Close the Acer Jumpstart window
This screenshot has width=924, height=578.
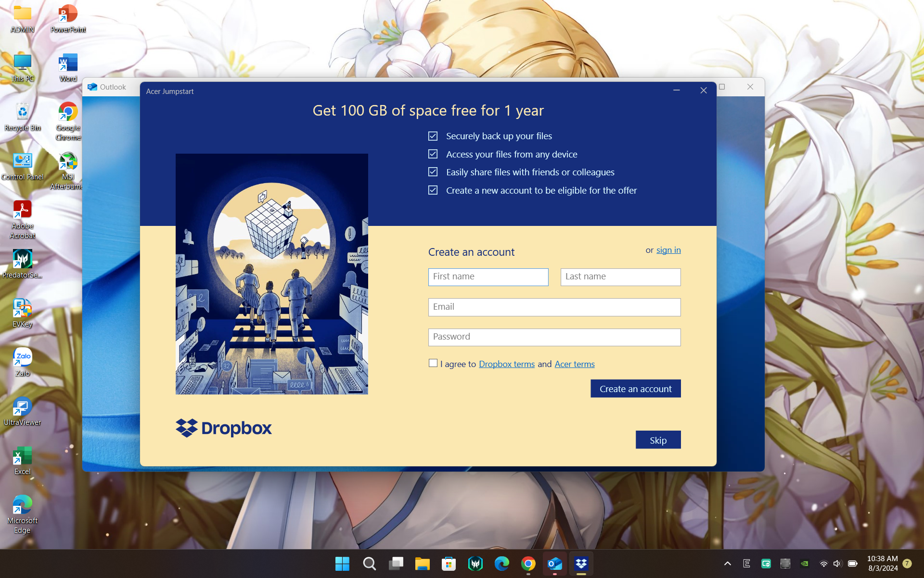tap(703, 91)
